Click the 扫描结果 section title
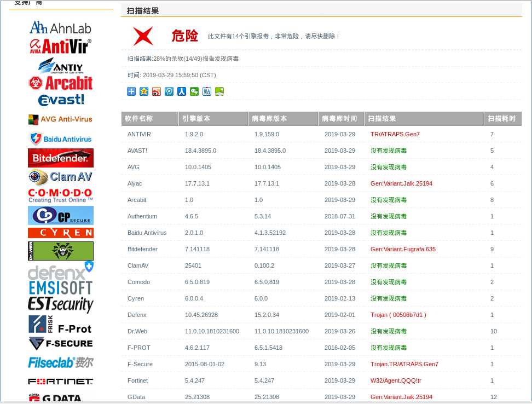 [143, 11]
